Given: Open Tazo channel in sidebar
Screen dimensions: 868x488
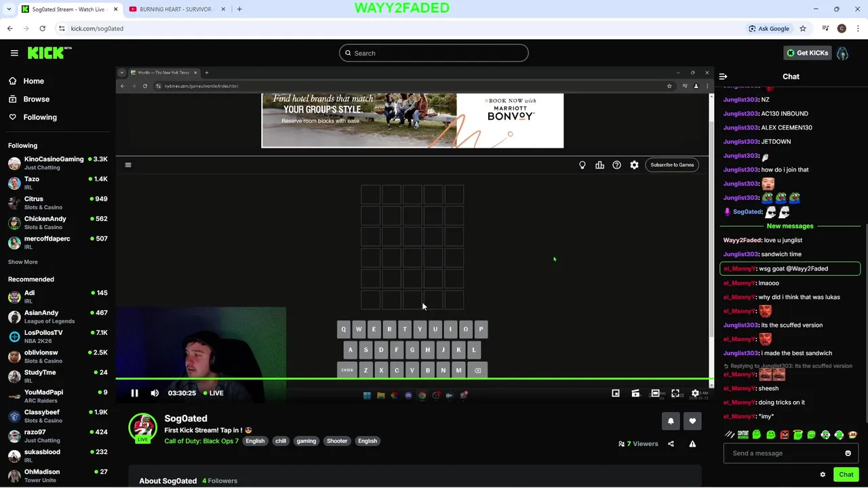Looking at the screenshot, I should coord(58,183).
